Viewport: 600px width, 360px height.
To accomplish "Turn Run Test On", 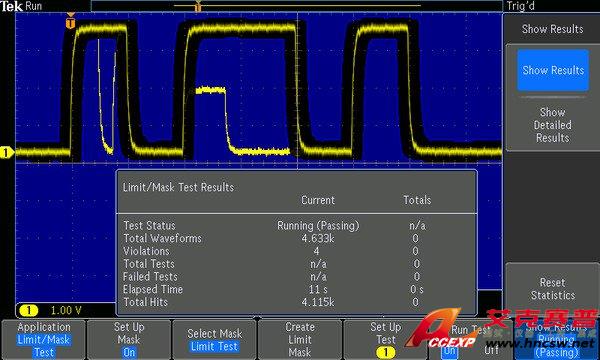I will click(x=450, y=351).
